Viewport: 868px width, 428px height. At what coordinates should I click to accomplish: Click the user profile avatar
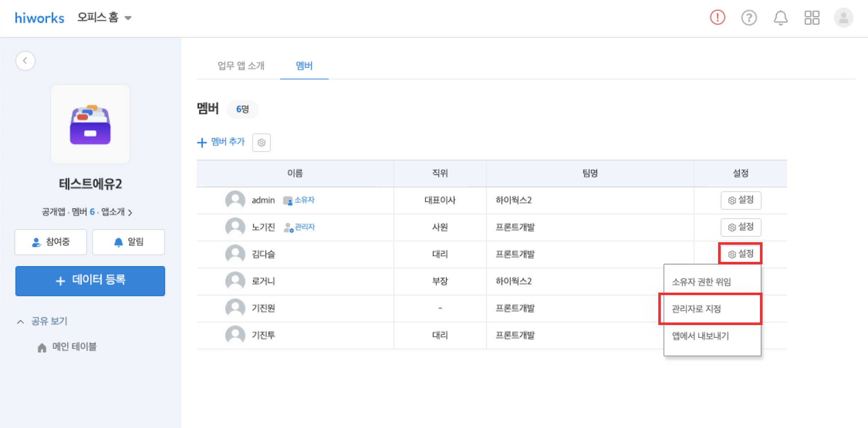tap(843, 18)
